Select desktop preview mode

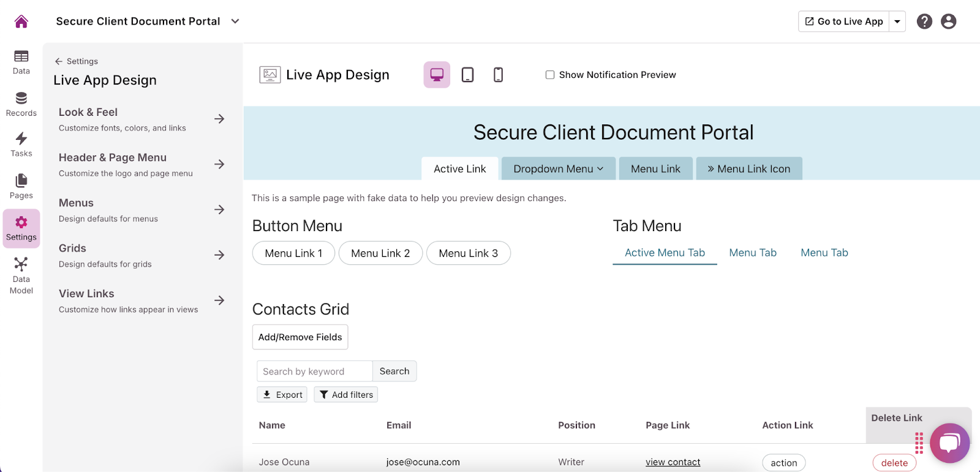pos(437,75)
